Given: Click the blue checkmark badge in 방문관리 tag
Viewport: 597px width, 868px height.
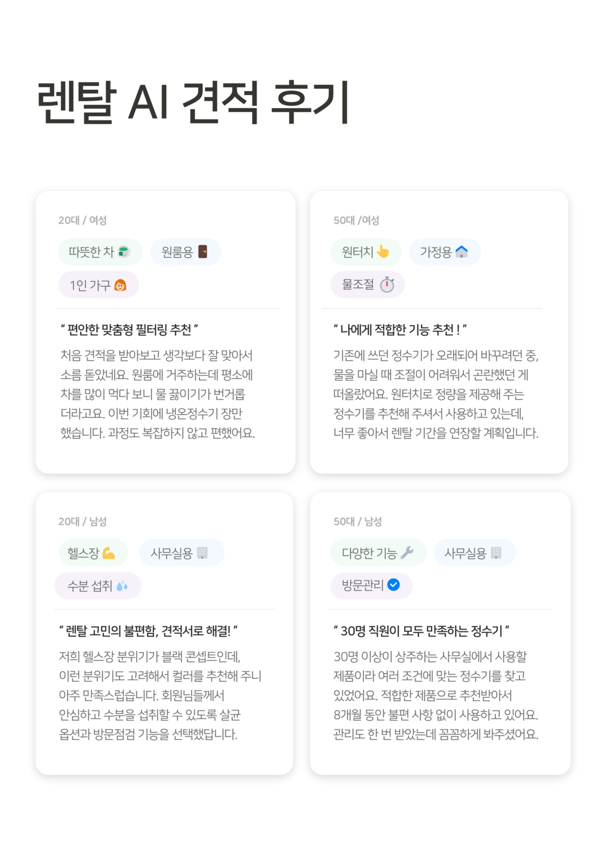Looking at the screenshot, I should tap(393, 585).
